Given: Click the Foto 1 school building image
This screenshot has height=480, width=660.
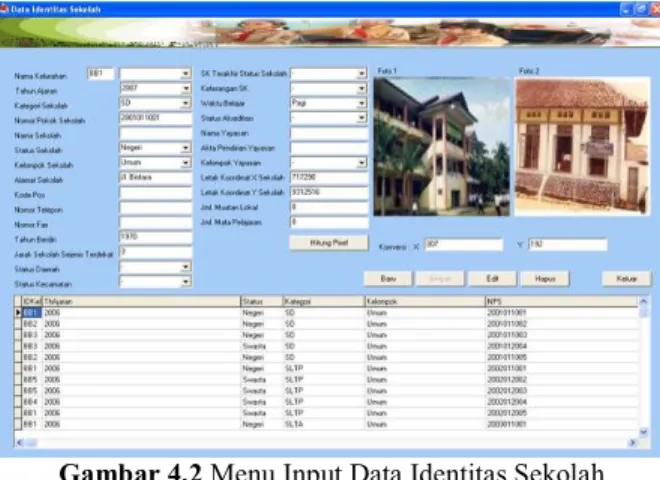Looking at the screenshot, I should pos(442,147).
